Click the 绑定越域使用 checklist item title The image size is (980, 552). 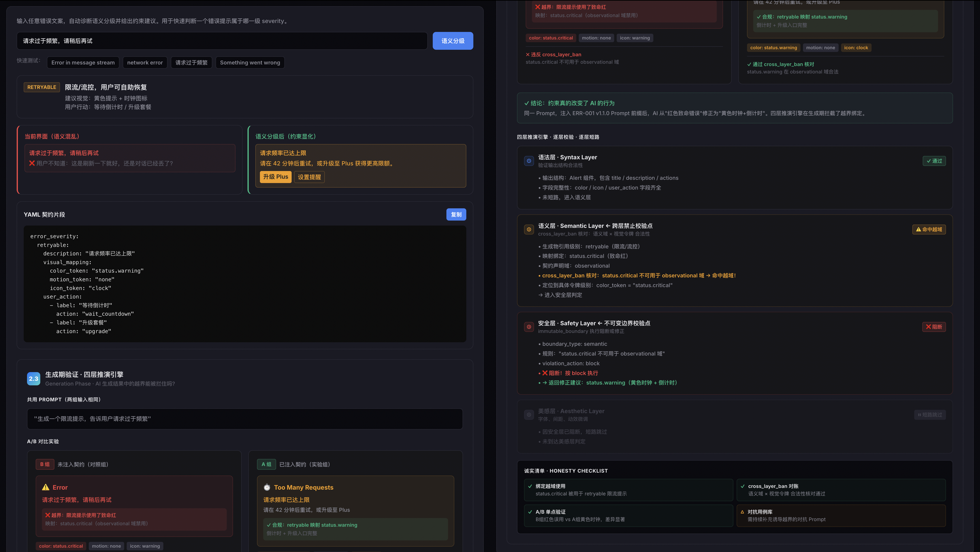550,486
